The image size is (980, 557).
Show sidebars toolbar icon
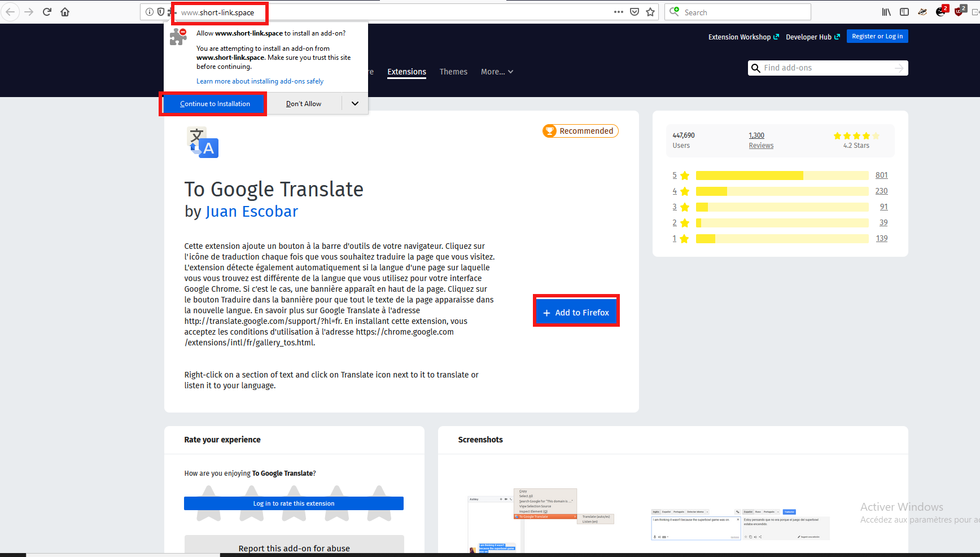(904, 12)
